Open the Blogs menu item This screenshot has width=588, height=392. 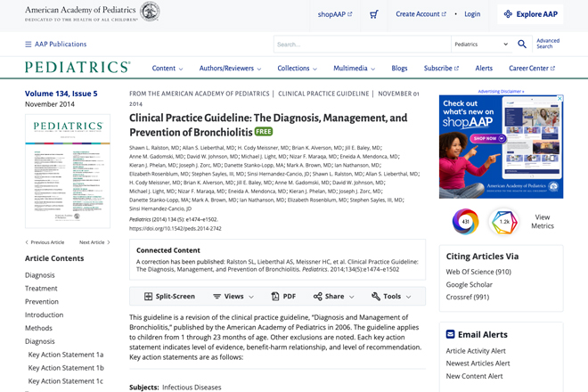click(399, 69)
